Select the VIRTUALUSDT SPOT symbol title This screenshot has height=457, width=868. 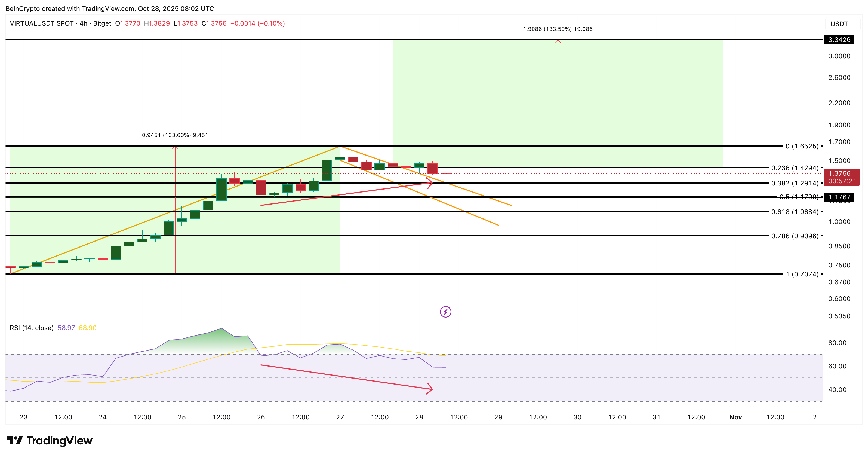click(41, 23)
